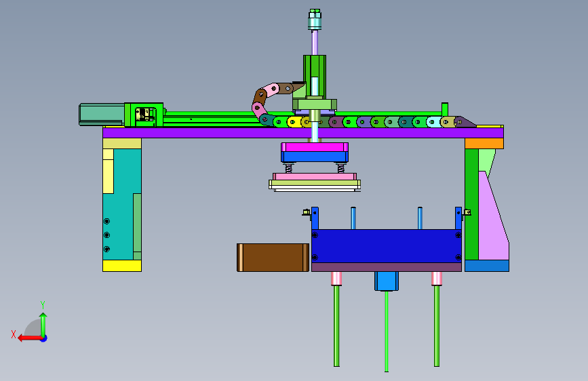588x381 pixels.
Task: Select the sensor bracket on the right blue post
Action: click(467, 213)
